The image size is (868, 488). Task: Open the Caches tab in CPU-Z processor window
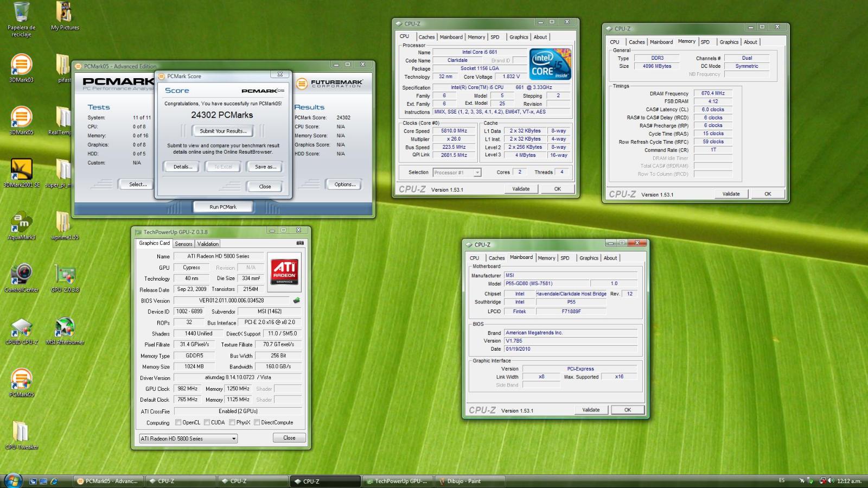[426, 37]
